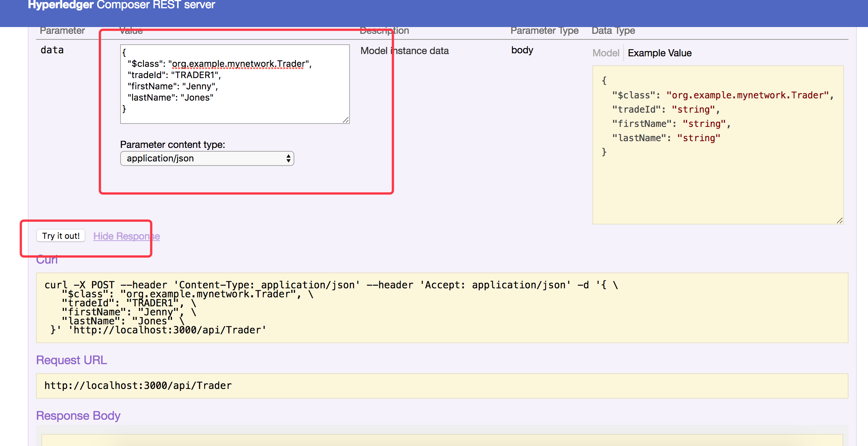The height and width of the screenshot is (446, 868).
Task: Click the Data Type column header
Action: coord(613,31)
